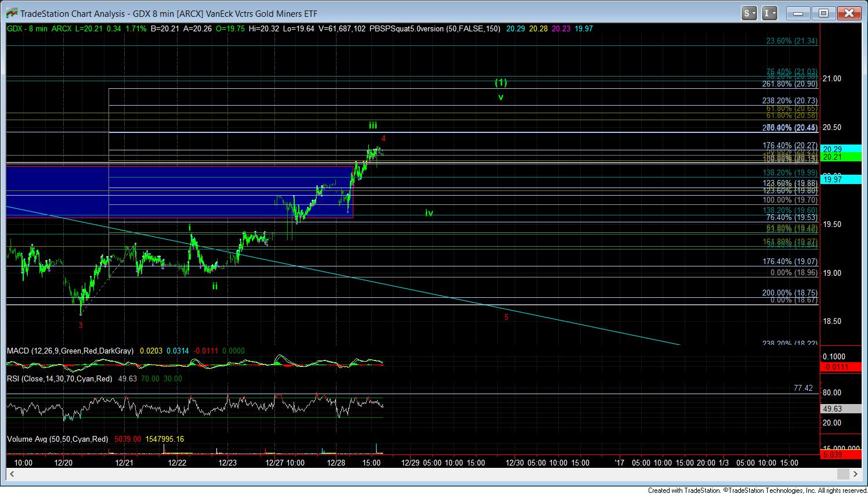Click the 12/28 date on time axis

tap(337, 463)
